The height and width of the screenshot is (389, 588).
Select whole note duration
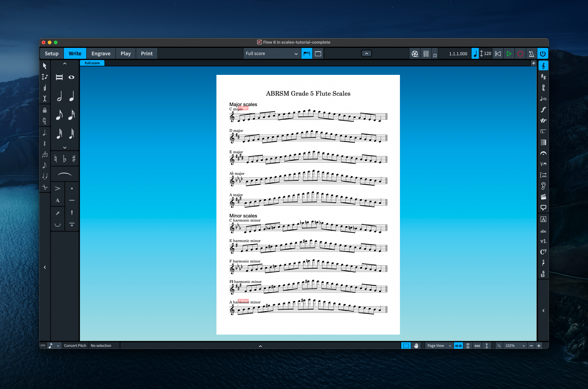(x=71, y=77)
